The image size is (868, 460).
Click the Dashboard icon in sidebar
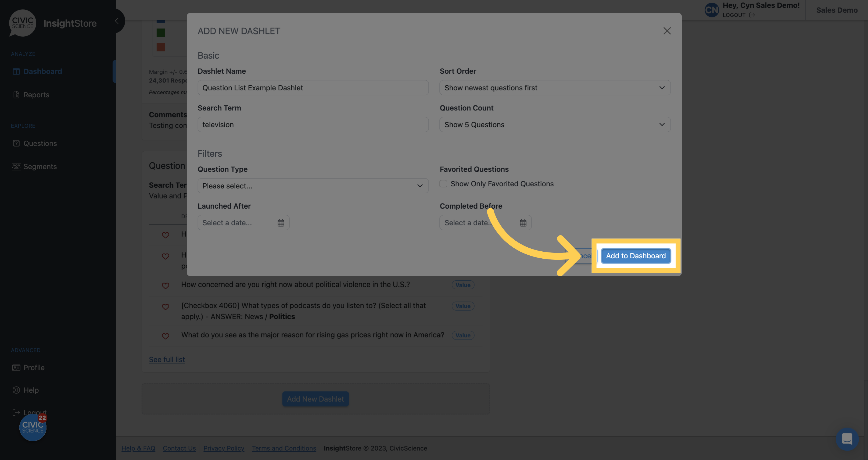(x=16, y=71)
